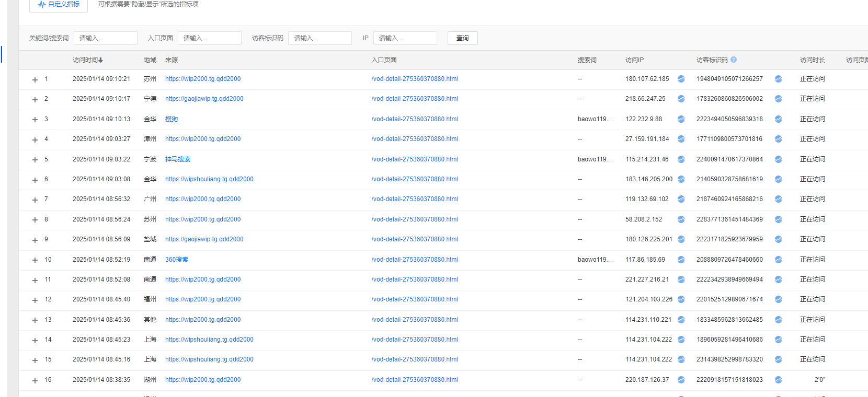Viewport: 868px width, 397px height.
Task: Sort by 访问时间 column header
Action: tap(88, 60)
